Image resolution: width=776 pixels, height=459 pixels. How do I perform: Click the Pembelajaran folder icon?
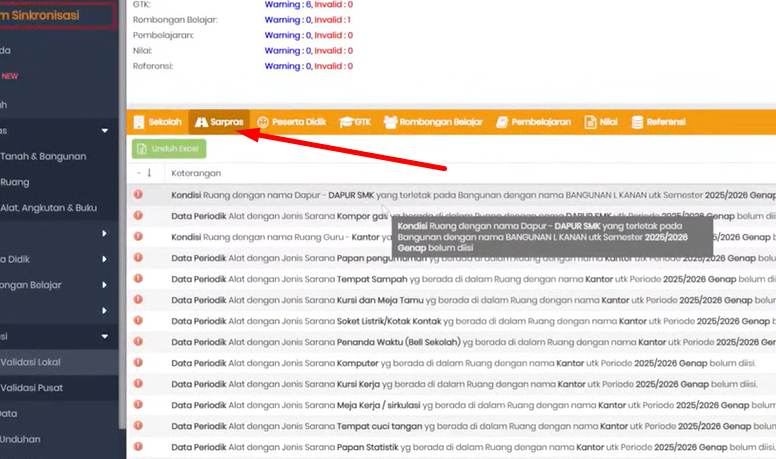pyautogui.click(x=502, y=122)
